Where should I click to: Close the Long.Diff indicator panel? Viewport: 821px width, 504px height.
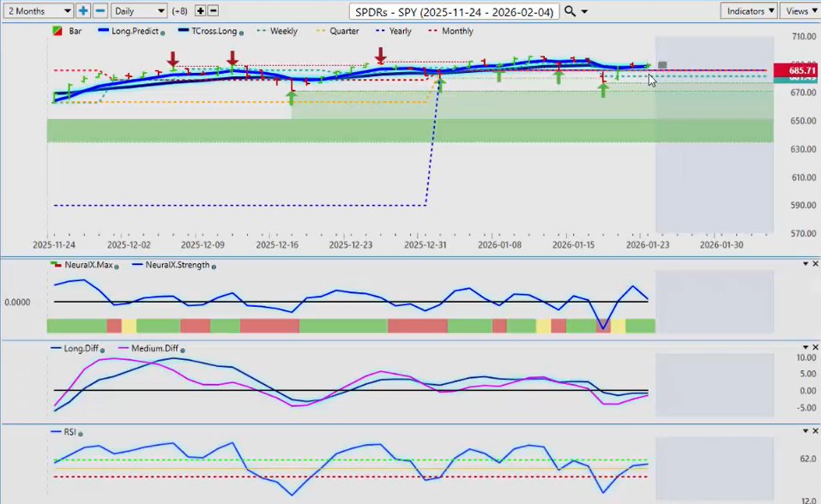815,348
